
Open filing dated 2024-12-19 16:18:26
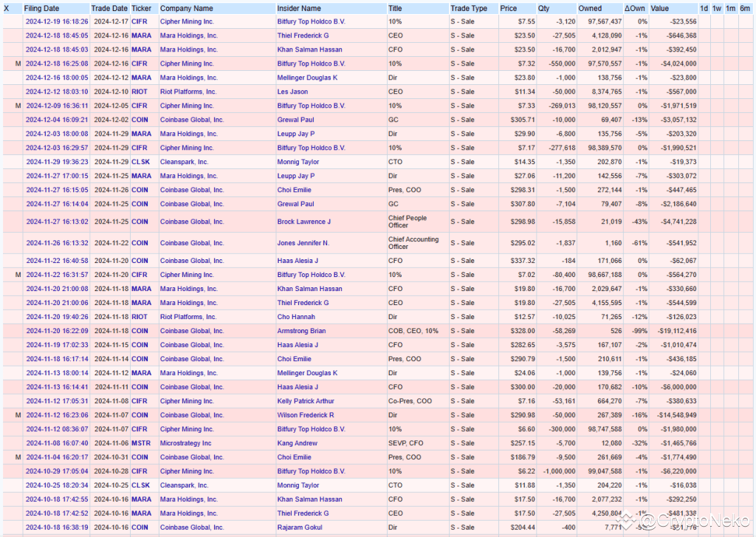[57, 21]
